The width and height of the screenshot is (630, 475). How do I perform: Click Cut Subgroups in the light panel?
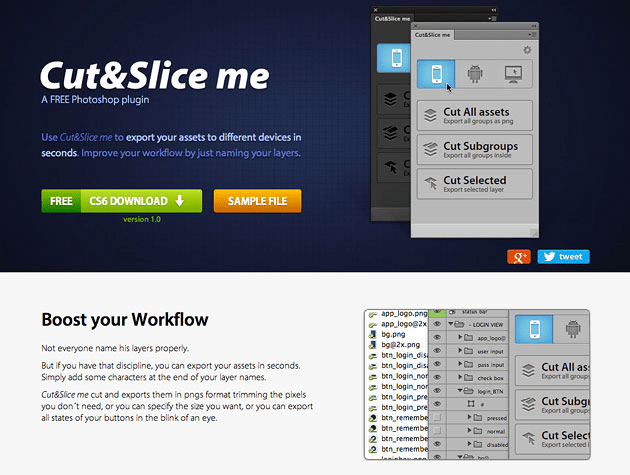pos(475,149)
